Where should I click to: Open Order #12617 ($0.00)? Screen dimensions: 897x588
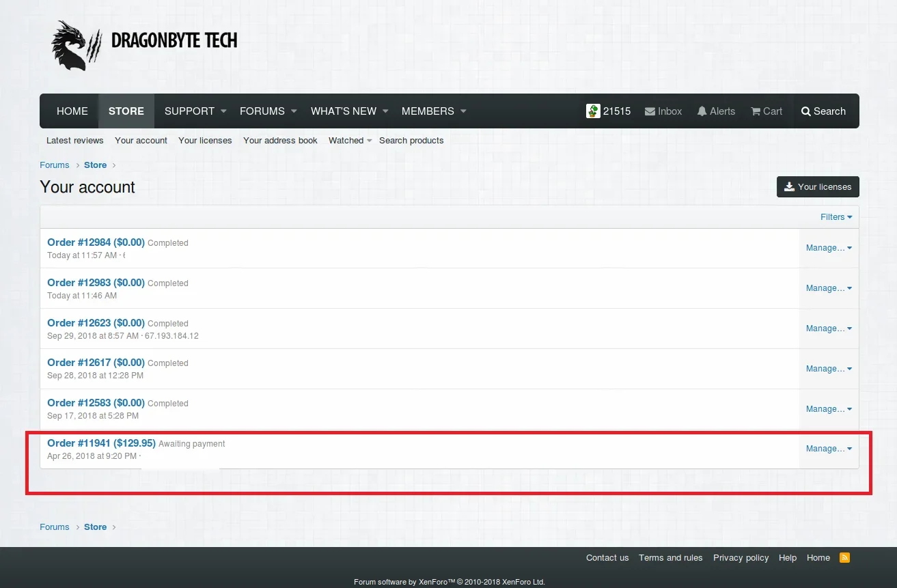click(96, 363)
